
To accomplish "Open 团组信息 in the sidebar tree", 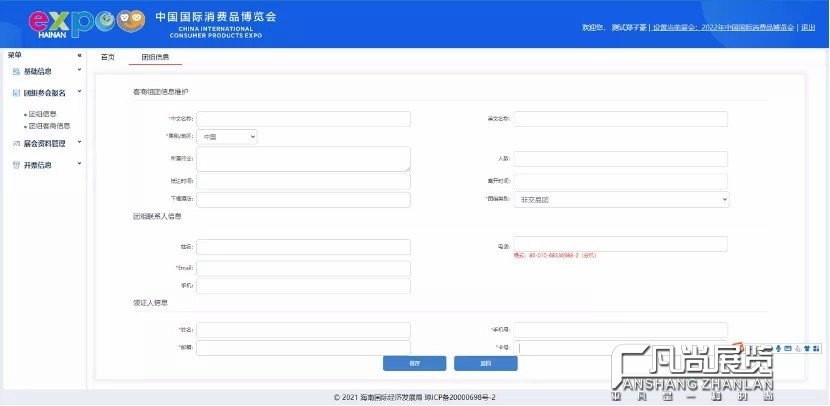I will point(43,115).
